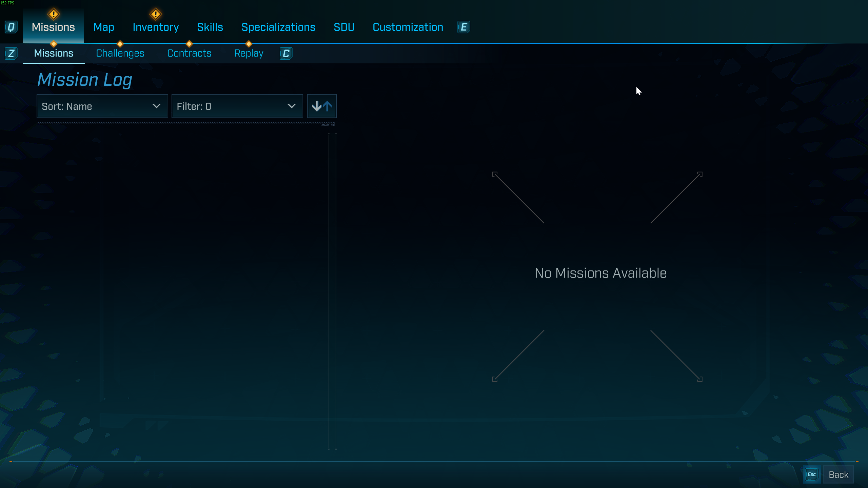Open the Filter: 0 dropdown

(x=237, y=106)
